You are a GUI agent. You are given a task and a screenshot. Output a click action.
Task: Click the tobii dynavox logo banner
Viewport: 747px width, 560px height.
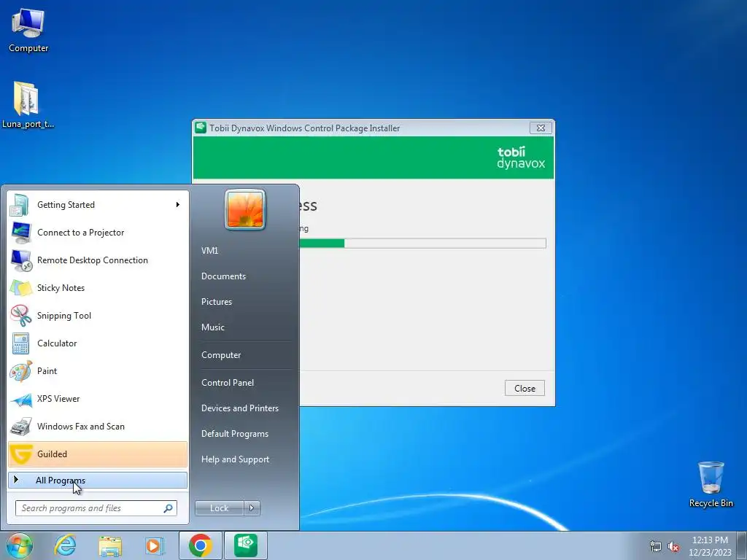point(373,157)
